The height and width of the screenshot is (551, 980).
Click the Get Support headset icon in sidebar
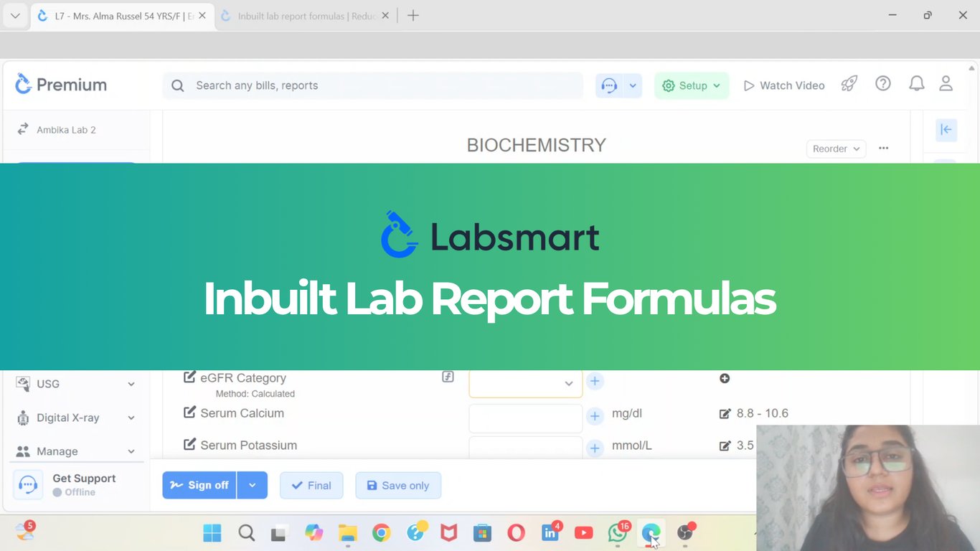[x=27, y=484]
